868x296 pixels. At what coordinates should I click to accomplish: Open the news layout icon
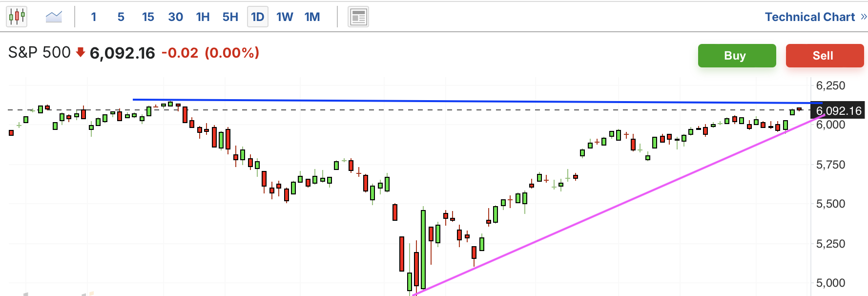pyautogui.click(x=358, y=17)
